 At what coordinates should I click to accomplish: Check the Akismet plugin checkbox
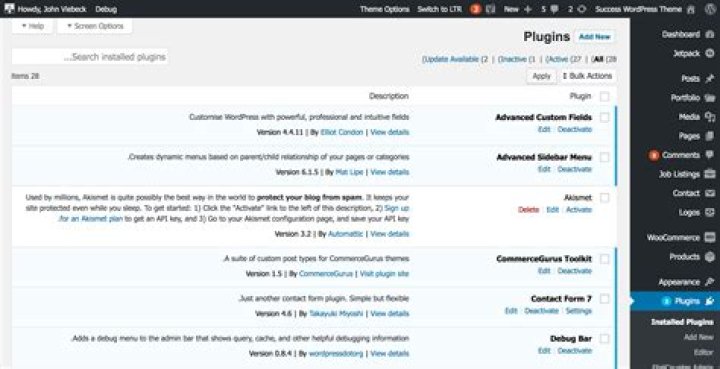click(x=605, y=197)
